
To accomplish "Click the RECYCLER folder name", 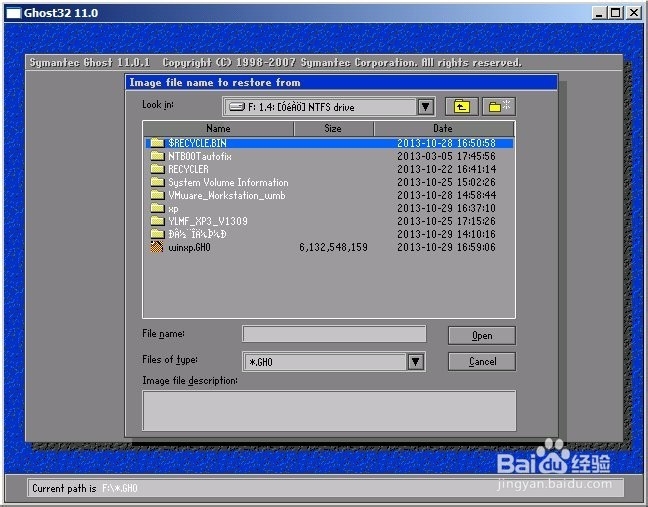I will pos(188,169).
